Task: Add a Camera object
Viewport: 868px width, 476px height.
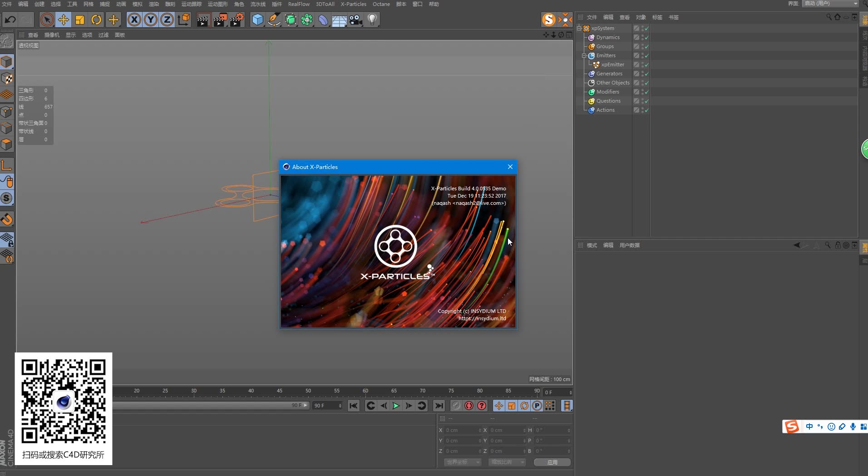Action: click(x=356, y=20)
